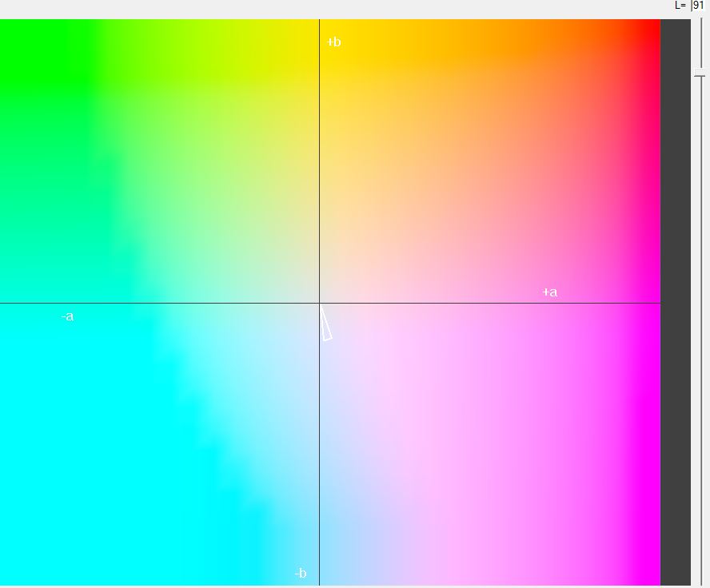Click the white gamut outline near the center
710x588 pixels.
click(x=326, y=325)
